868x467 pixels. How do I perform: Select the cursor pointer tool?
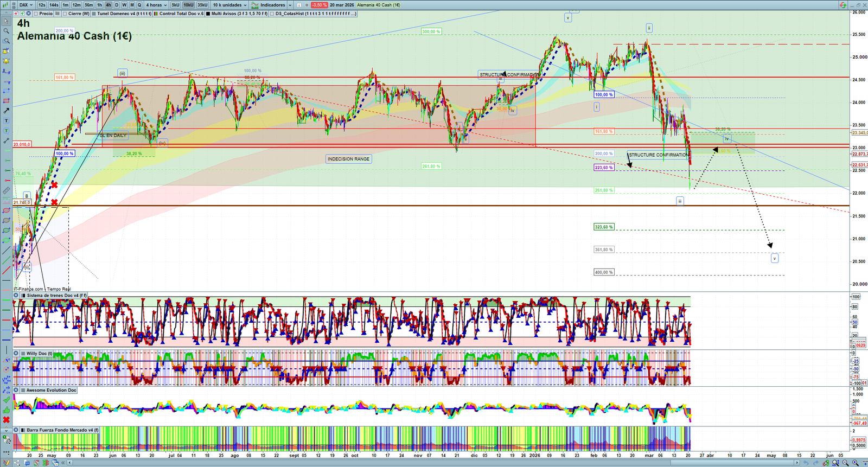[x=6, y=21]
